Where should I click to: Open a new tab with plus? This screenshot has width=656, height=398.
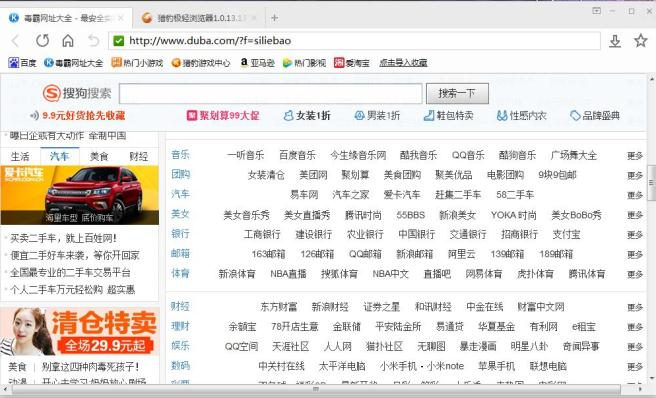pos(274,18)
